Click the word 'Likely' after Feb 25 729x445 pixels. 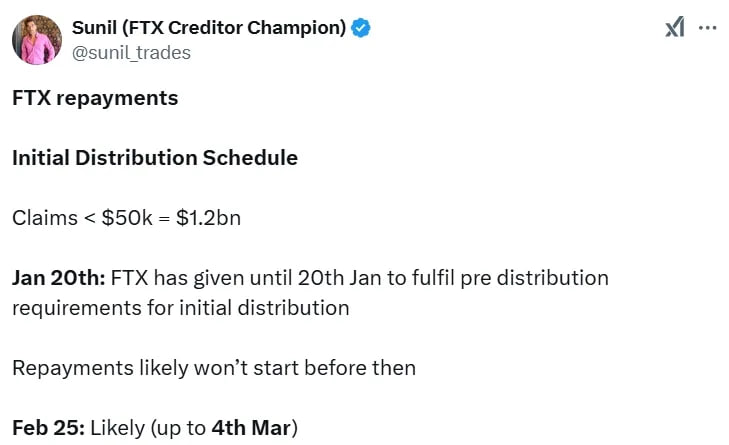coord(118,428)
